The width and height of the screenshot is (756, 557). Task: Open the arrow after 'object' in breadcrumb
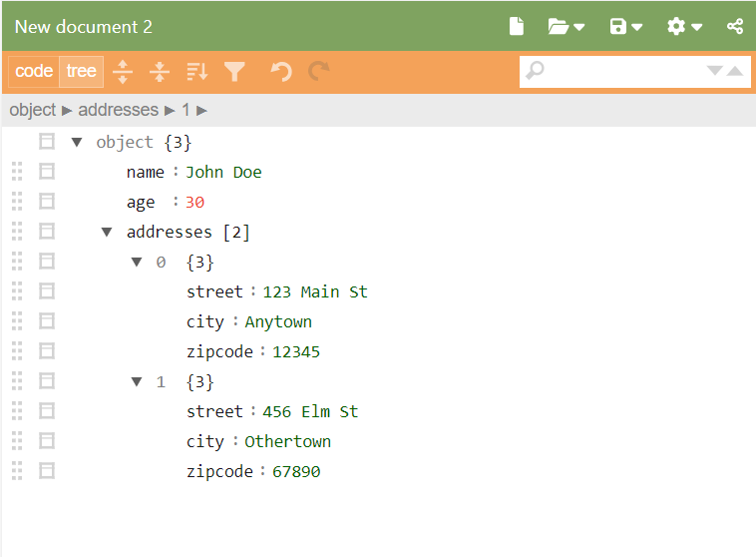click(x=67, y=111)
